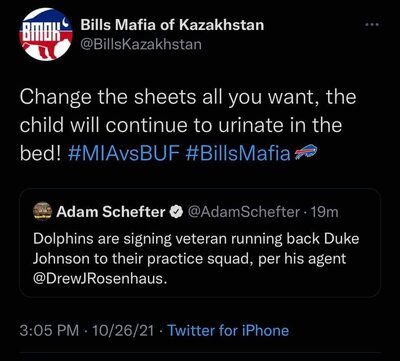Click the Buffalo Bills logo emoji

pos(304,153)
